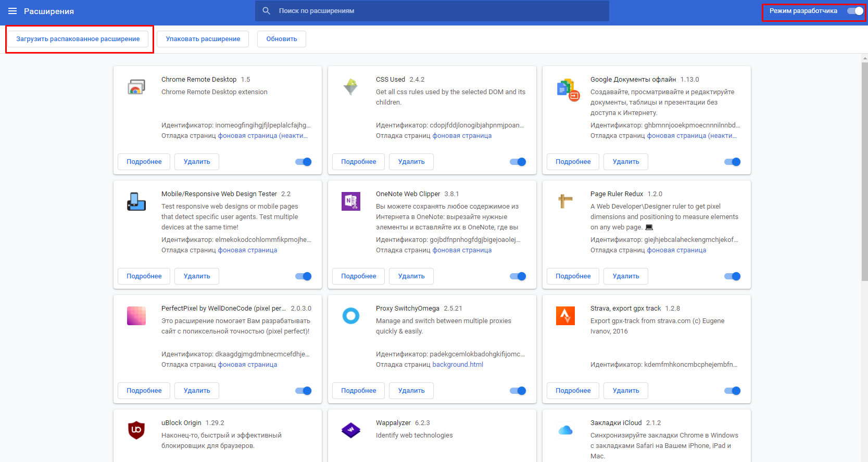Open CSS Used 'фоновая страница' link

462,136
